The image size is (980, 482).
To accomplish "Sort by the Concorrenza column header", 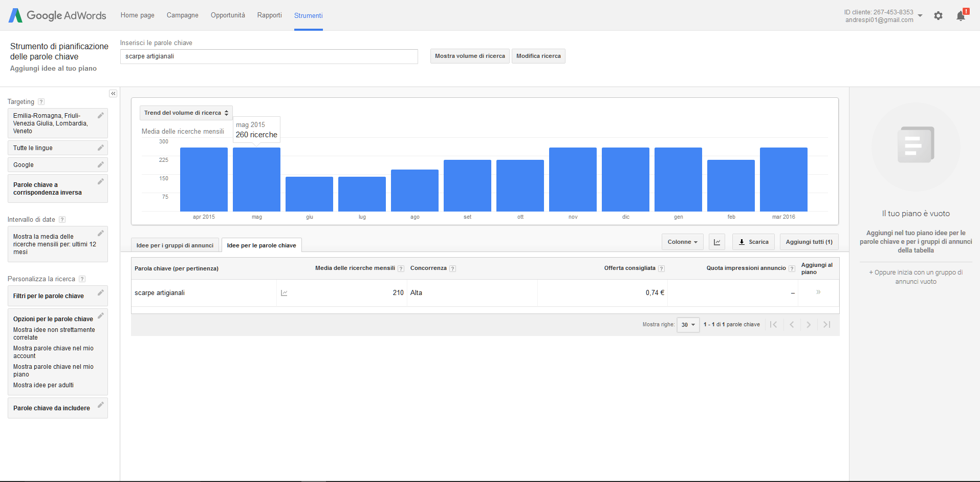I will pos(428,268).
